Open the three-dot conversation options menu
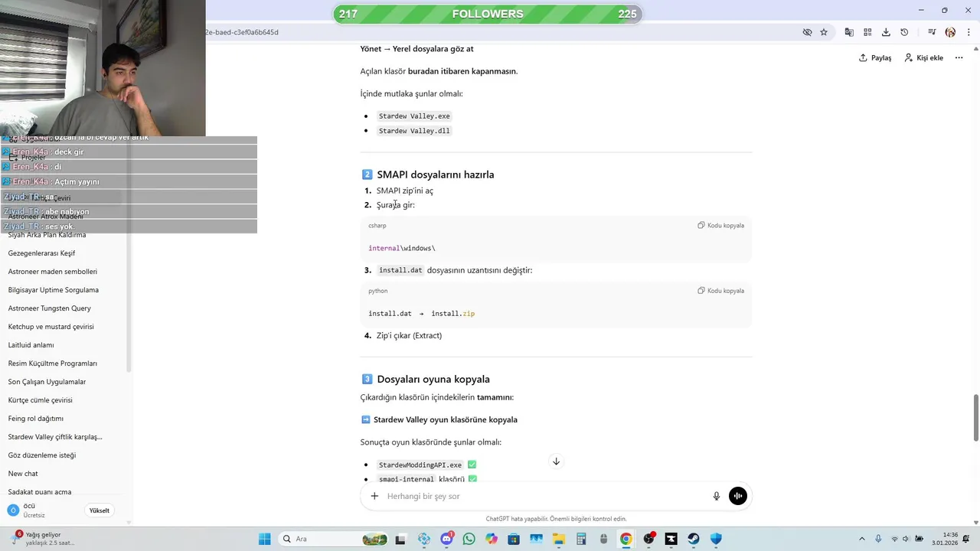 [959, 58]
